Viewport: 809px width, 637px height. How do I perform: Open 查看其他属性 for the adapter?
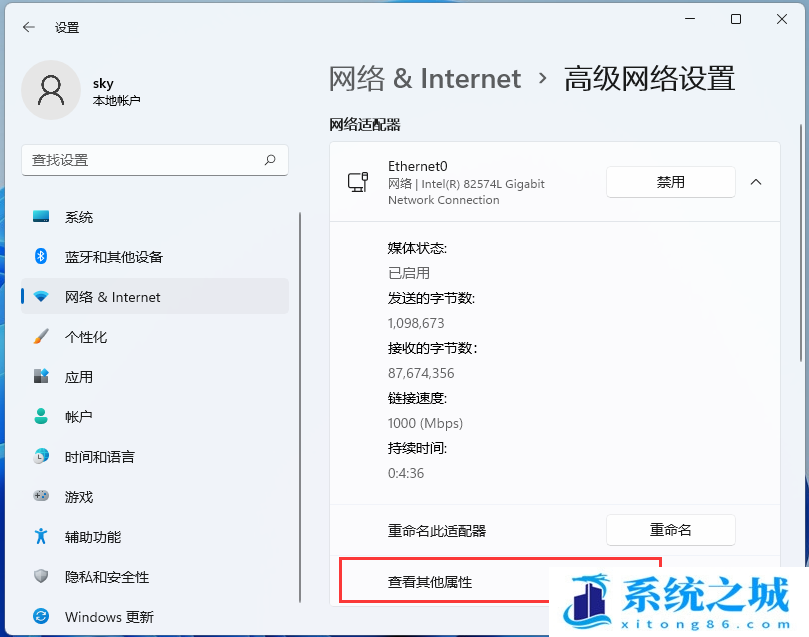[430, 581]
